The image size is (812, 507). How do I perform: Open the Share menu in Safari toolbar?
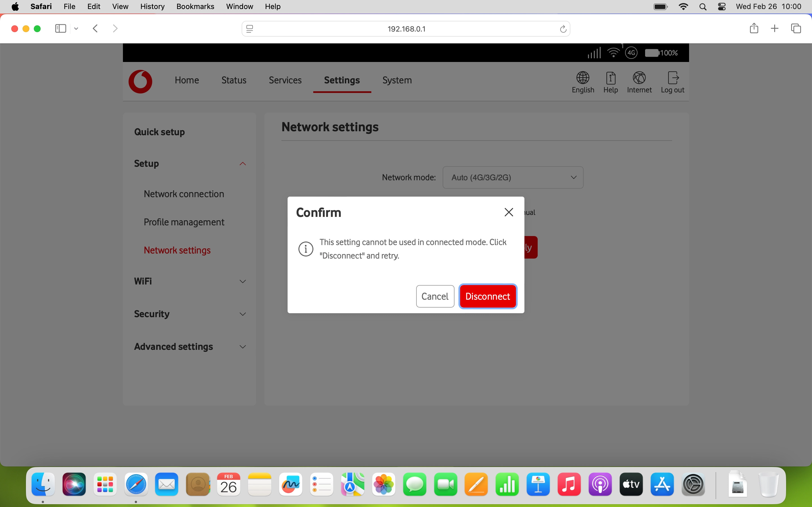pyautogui.click(x=754, y=28)
